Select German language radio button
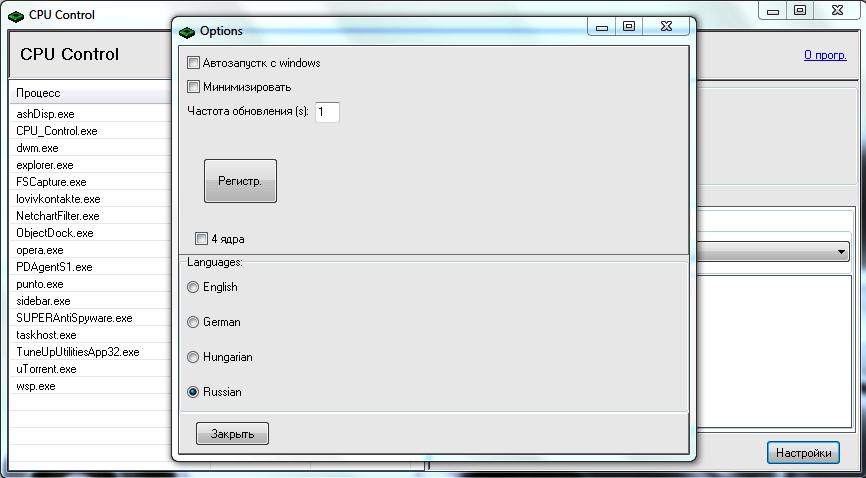Screen dimensions: 866x478 coord(193,322)
